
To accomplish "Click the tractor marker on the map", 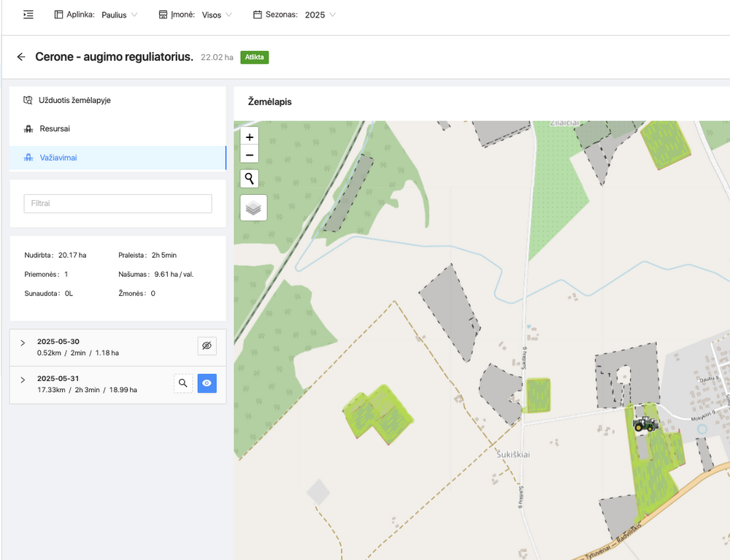I will [646, 423].
